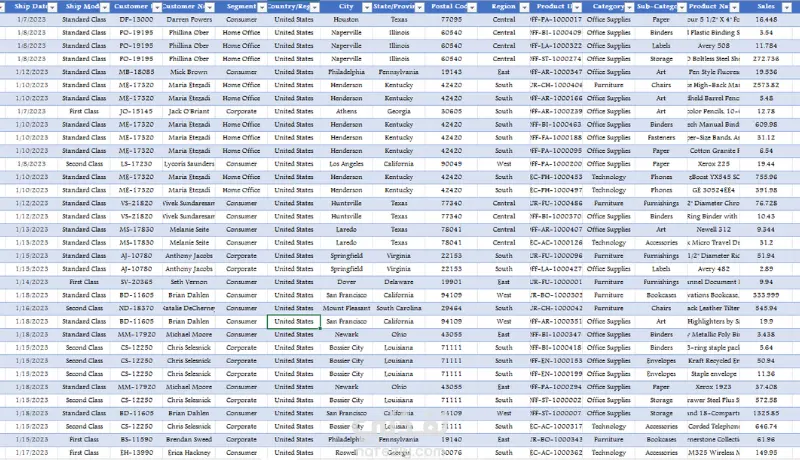Image resolution: width=800 pixels, height=460 pixels.
Task: Click the 'Erica Hackney' customer cell
Action: [x=189, y=453]
